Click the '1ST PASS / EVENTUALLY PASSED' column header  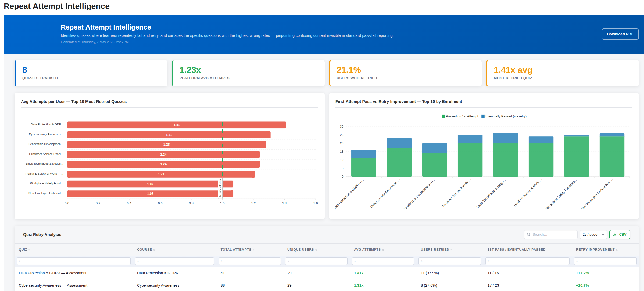coord(516,250)
